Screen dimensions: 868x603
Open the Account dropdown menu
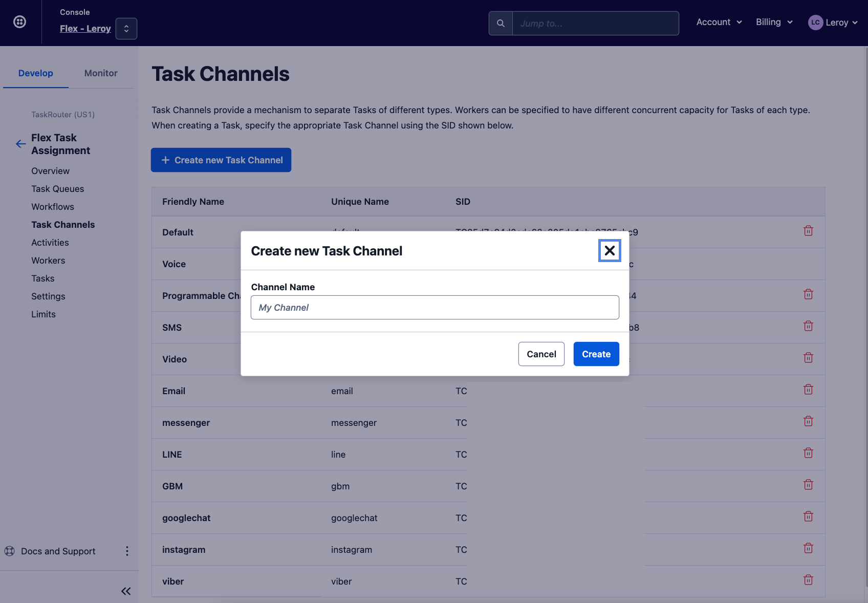click(x=719, y=22)
